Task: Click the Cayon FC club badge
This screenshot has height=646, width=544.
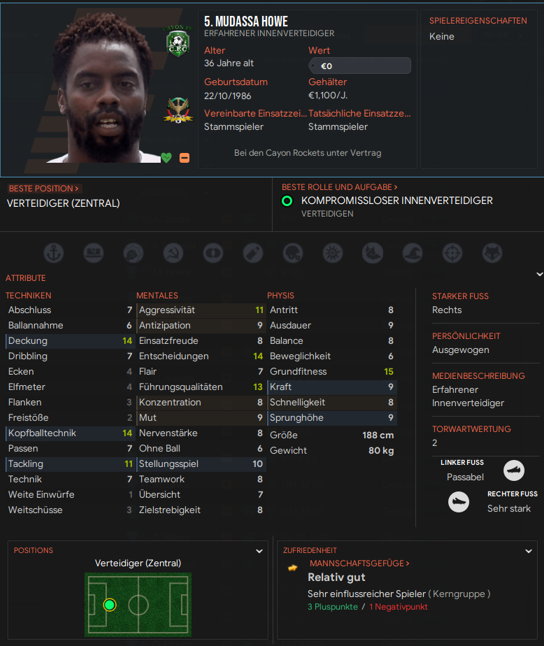Action: [x=178, y=41]
